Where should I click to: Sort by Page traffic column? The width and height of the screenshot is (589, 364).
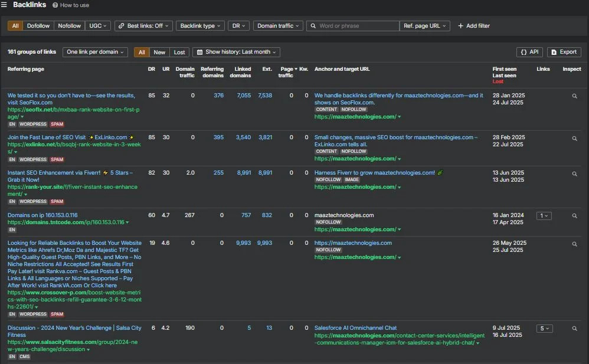[x=287, y=72]
